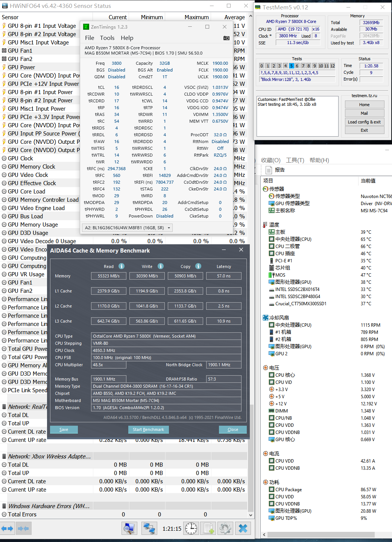Screen dimensions: 392x542
Task: Open the File menu in ZenTimings
Action: pyautogui.click(x=90, y=38)
